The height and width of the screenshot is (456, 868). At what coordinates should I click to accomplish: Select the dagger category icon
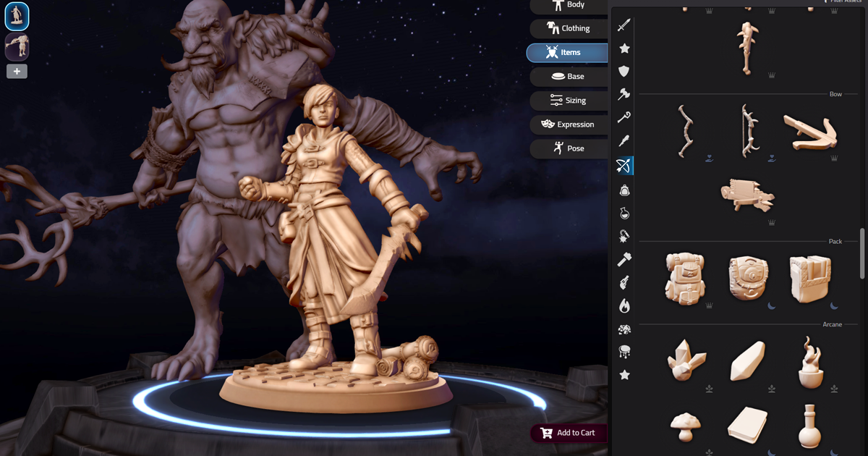pos(624,140)
